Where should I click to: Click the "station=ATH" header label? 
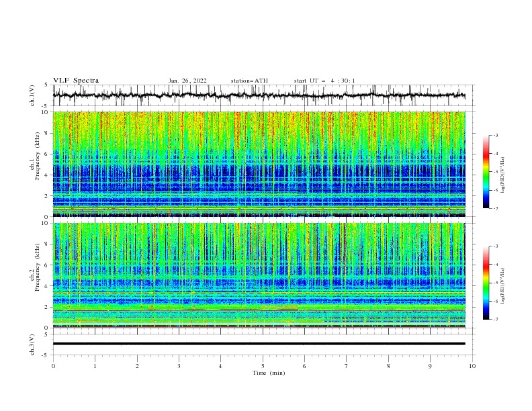pos(249,81)
